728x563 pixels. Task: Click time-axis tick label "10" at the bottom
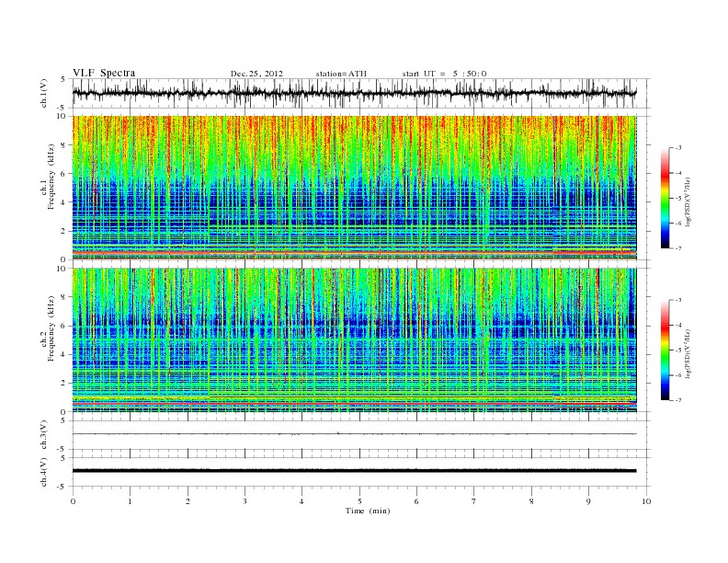[646, 501]
